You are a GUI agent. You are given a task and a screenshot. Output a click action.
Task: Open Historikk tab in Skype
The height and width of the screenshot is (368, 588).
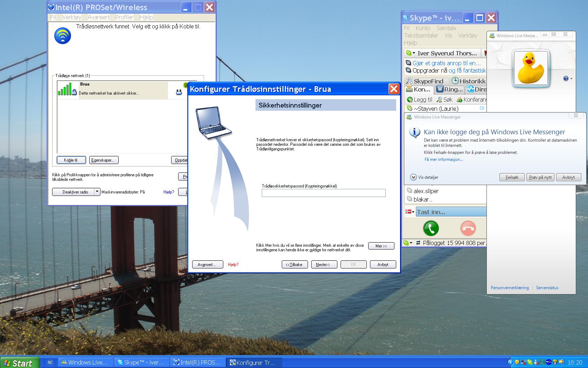[468, 81]
